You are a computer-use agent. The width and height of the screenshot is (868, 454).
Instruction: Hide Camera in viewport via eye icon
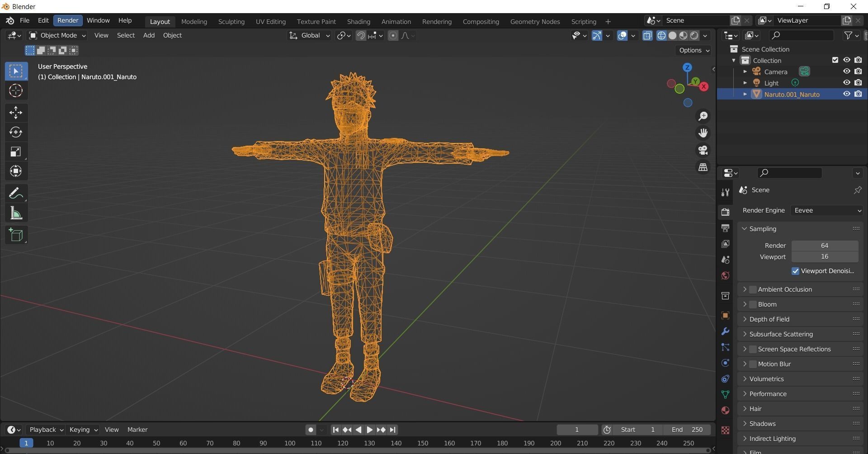click(x=846, y=71)
